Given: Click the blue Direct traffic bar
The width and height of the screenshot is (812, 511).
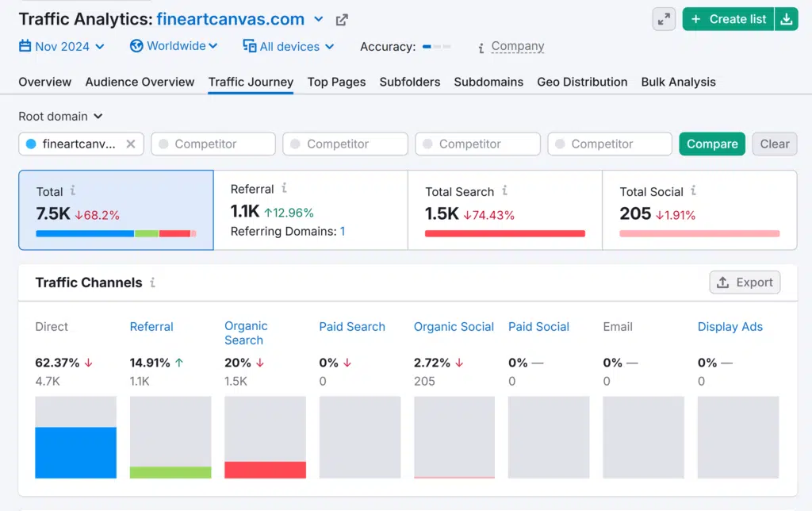Looking at the screenshot, I should 75,452.
